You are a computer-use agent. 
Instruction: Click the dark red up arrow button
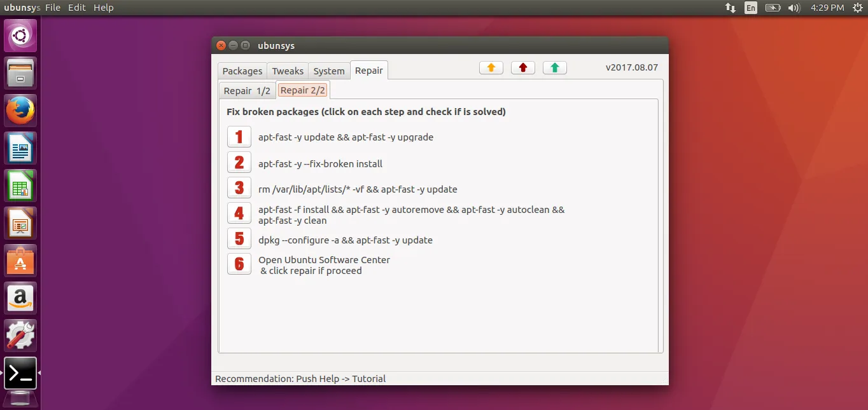tap(522, 68)
